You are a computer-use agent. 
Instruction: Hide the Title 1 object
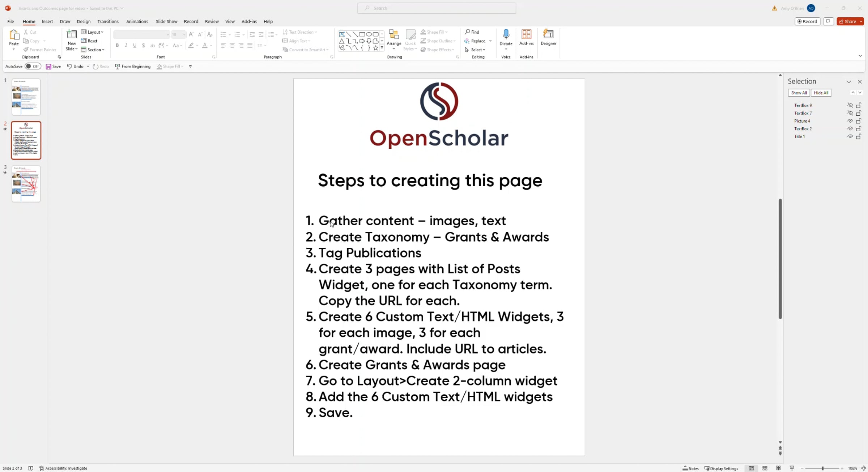[850, 136]
